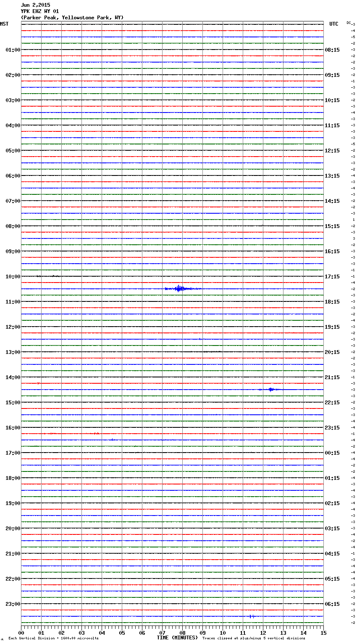Click the "08" minute tick label
The width and height of the screenshot is (357, 644).
coord(182,633)
